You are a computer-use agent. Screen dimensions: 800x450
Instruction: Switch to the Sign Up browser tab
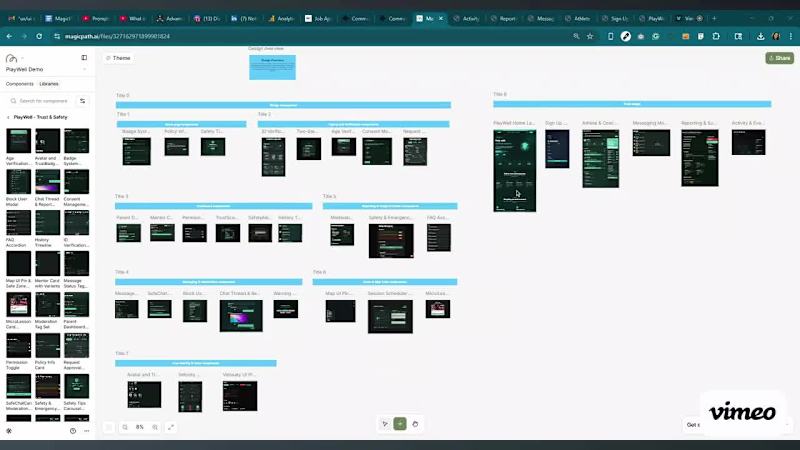pos(615,18)
